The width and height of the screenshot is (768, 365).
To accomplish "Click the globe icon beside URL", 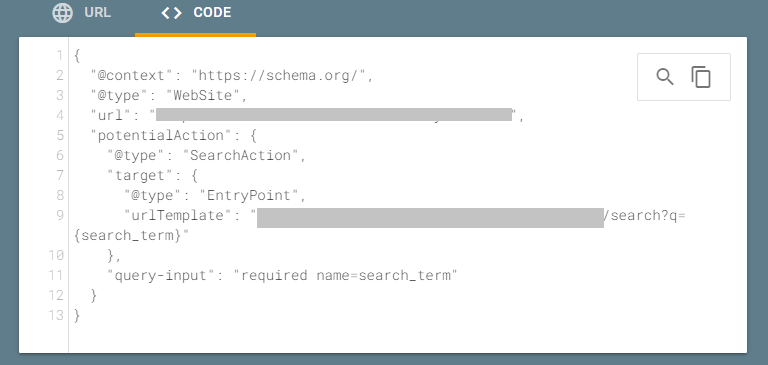I will click(x=63, y=13).
